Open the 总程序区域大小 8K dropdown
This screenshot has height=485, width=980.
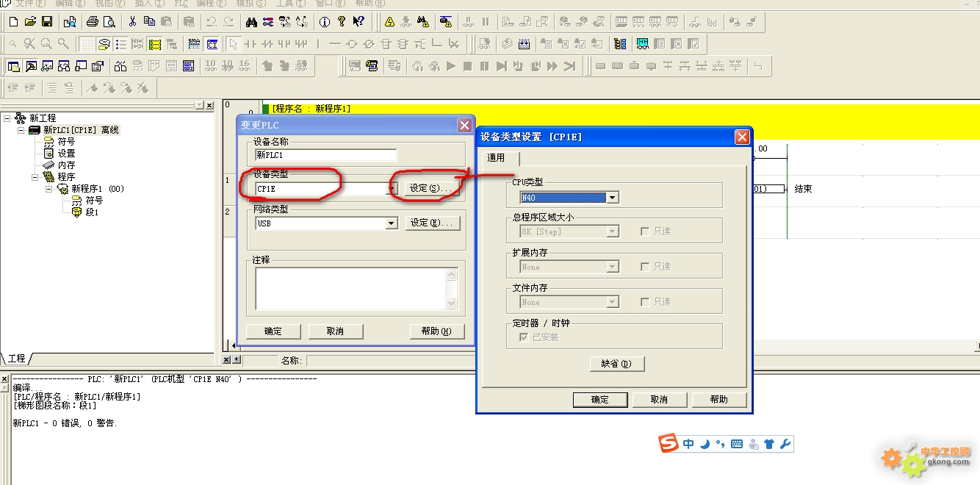point(613,231)
